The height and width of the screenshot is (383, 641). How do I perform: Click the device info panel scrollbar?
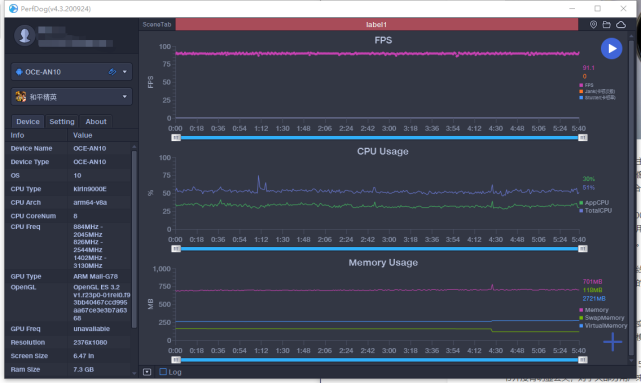click(134, 239)
